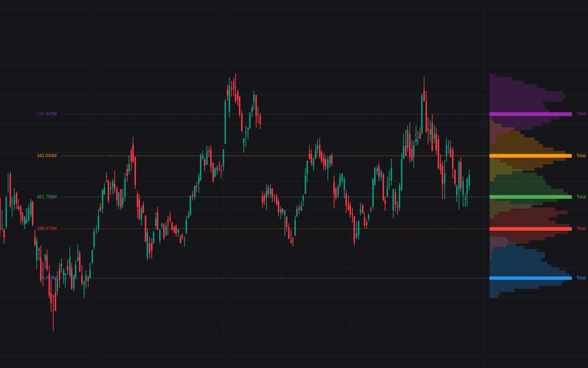Select the green point-of-control bar
588x368 pixels.
(531, 197)
